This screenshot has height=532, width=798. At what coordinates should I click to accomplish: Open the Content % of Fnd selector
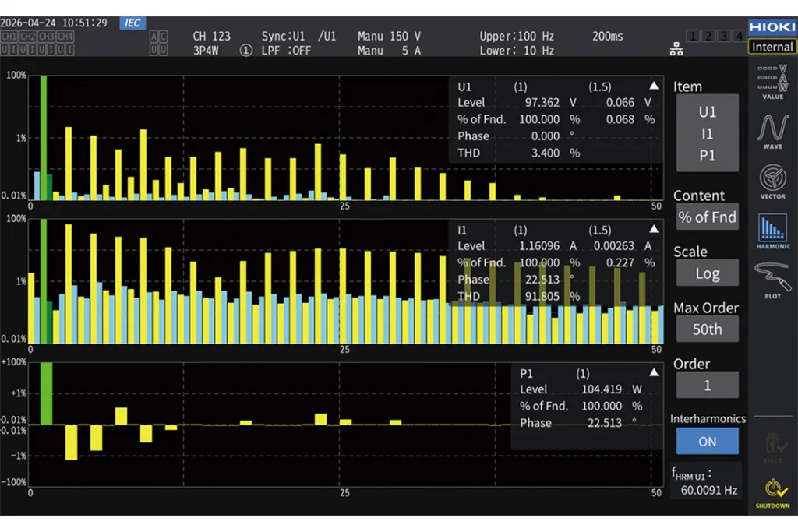point(707,217)
